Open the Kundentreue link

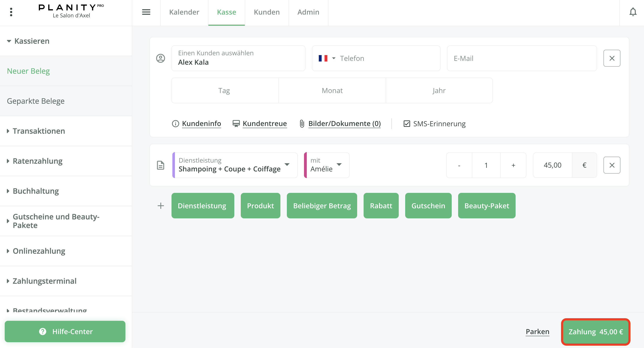coord(265,124)
